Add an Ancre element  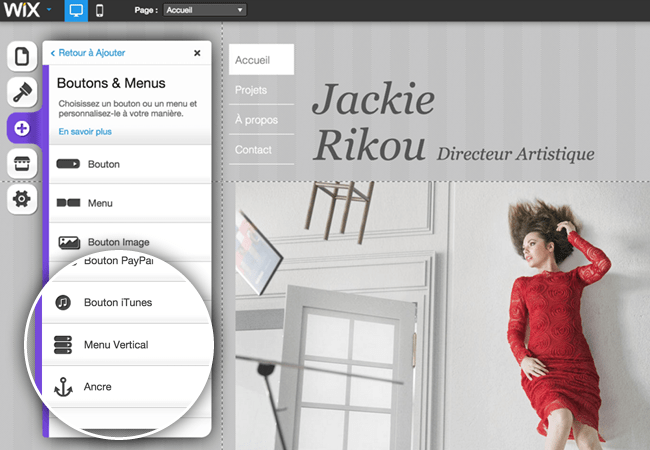point(126,387)
